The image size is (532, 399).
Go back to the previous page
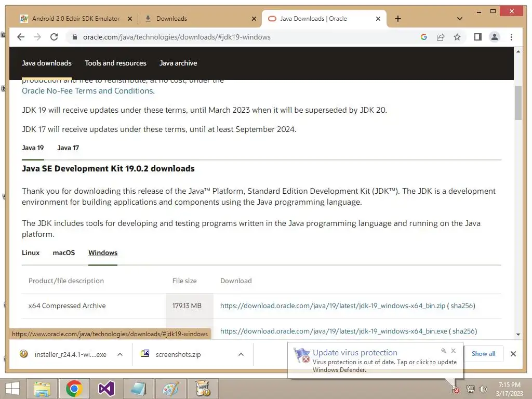pos(21,37)
